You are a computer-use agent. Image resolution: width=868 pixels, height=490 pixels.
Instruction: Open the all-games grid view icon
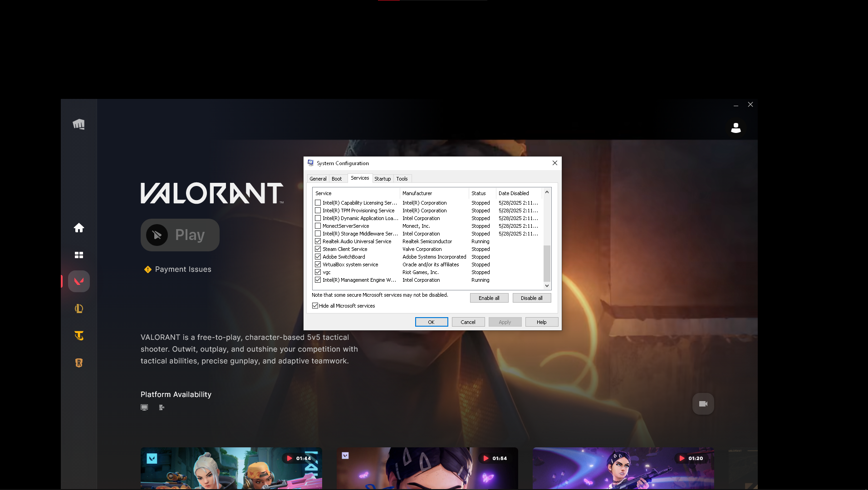point(79,255)
